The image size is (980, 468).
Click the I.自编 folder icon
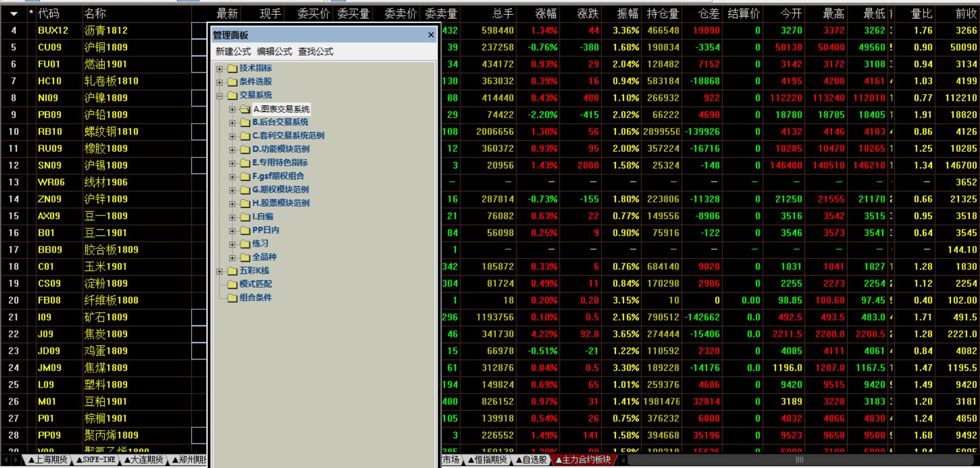coord(246,217)
